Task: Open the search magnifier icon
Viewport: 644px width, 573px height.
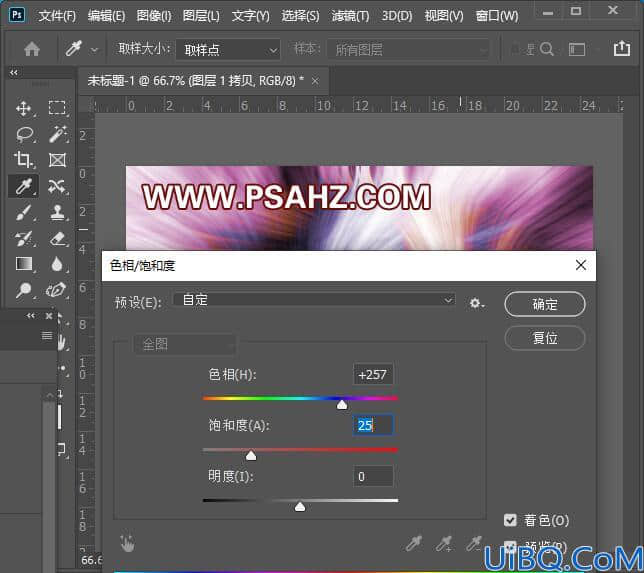Action: (x=547, y=49)
